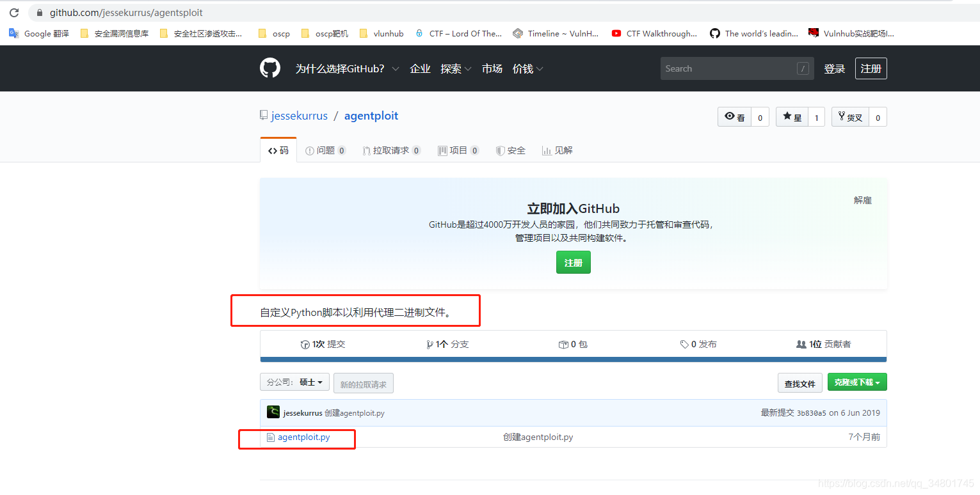This screenshot has width=980, height=495.
Task: Switch to the 项目 projects tab
Action: 458,150
